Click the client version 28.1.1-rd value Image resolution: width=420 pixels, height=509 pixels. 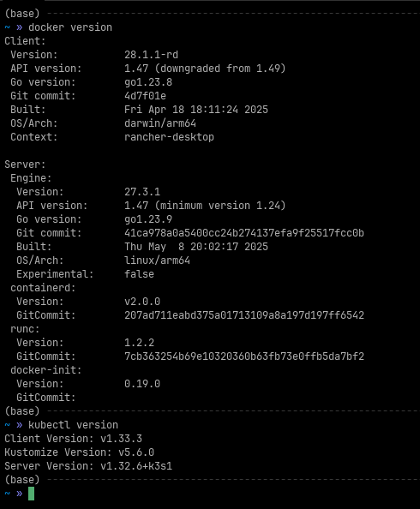(151, 55)
